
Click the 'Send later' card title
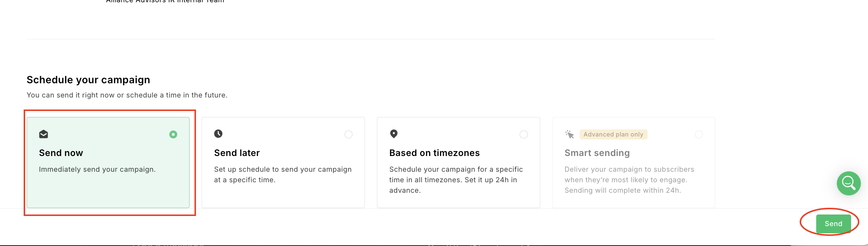coord(237,153)
